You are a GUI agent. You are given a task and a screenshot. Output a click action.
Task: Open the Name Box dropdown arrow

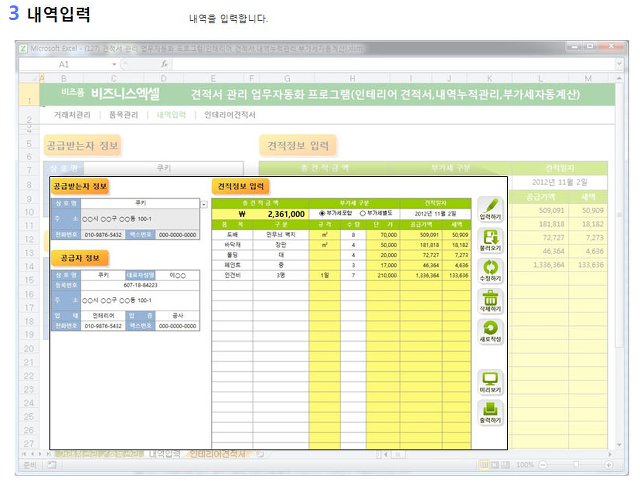[114, 64]
